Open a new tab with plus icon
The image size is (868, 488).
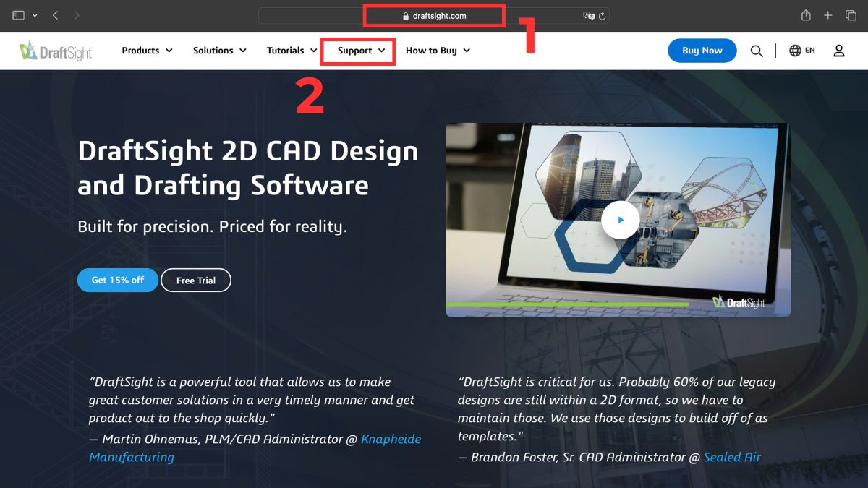828,15
